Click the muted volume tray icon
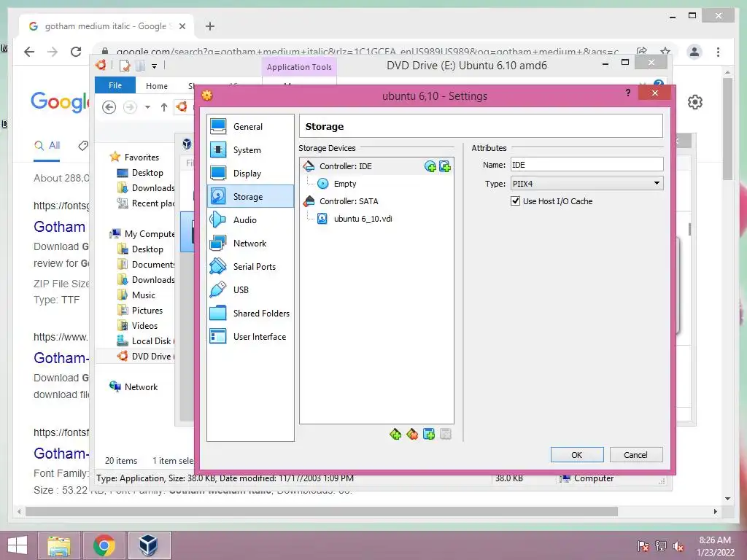Screen dimensions: 747x560 [x=678, y=546]
